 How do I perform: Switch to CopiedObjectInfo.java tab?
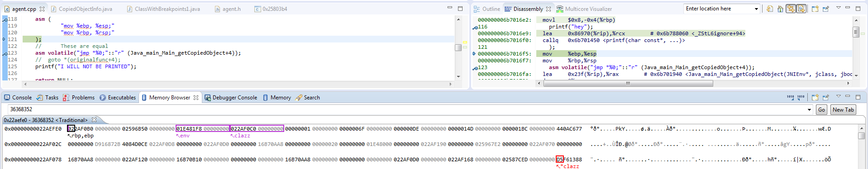(x=81, y=9)
